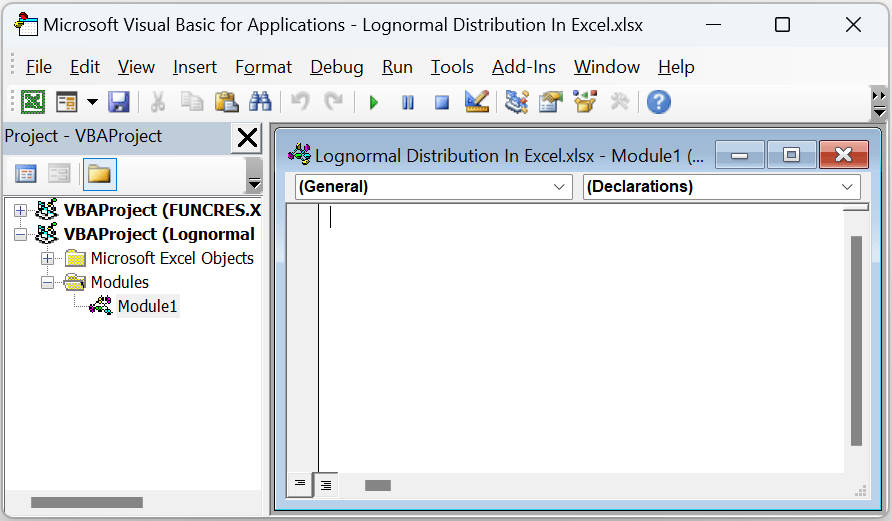The width and height of the screenshot is (892, 521).
Task: Open the Insert object dropdown arrow
Action: pos(92,102)
